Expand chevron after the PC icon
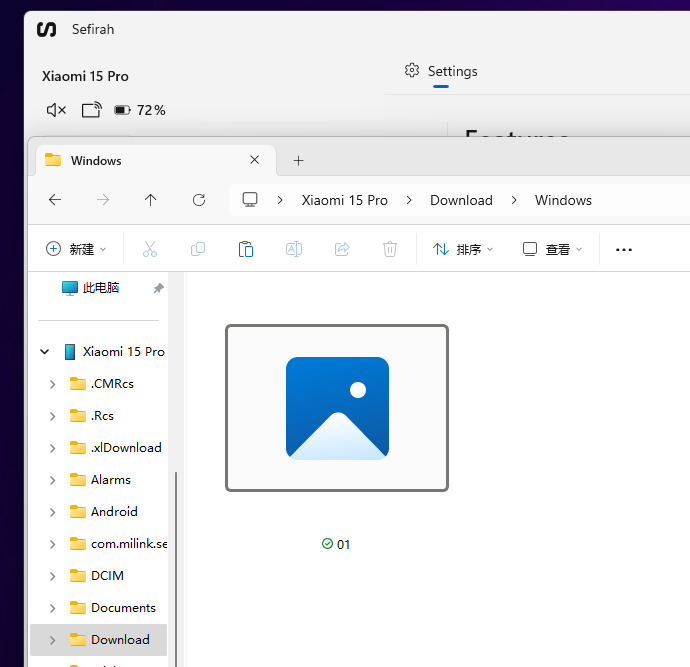Screen dimensions: 690x667 280,200
